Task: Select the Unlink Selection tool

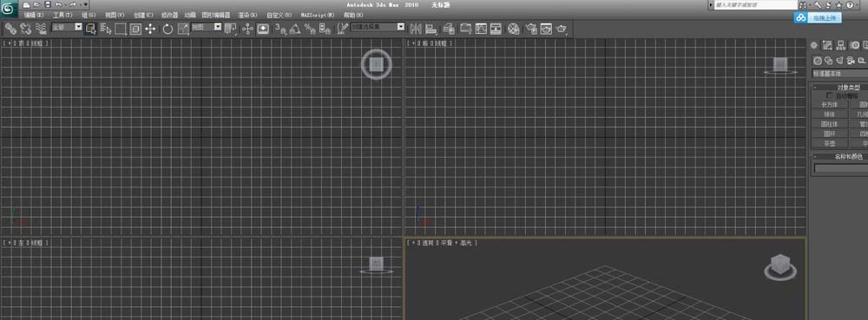Action: [25, 29]
